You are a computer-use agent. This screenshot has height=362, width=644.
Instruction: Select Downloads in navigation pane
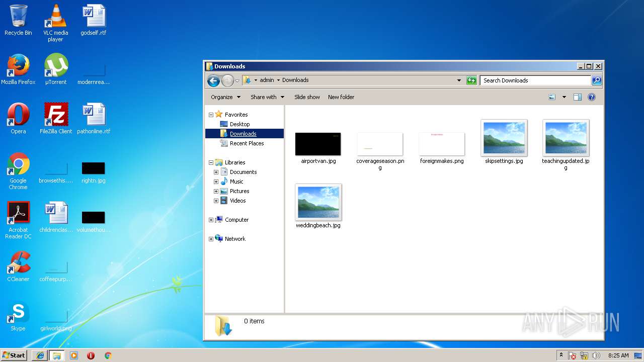click(243, 134)
